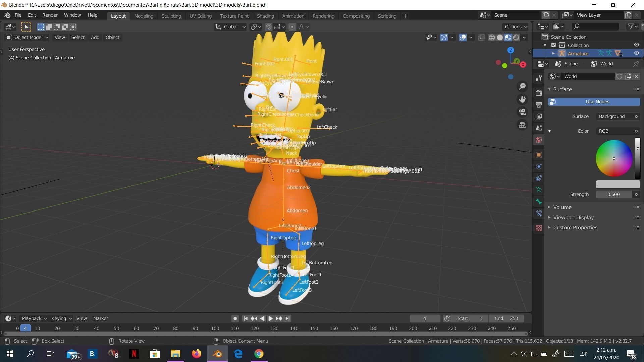Click the zoom view magnifier gizmo
Image resolution: width=644 pixels, height=362 pixels.
click(x=522, y=86)
